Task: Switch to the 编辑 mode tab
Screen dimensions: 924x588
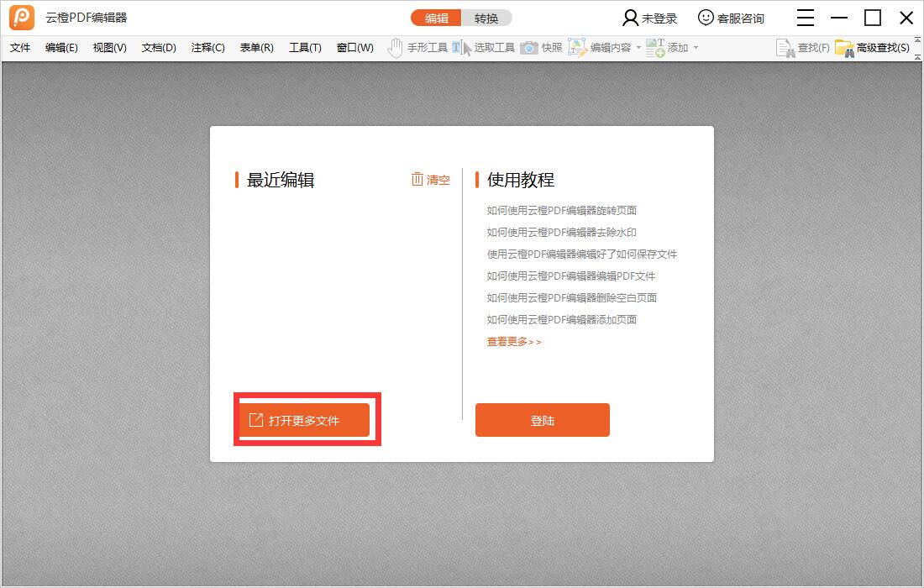Action: tap(436, 18)
